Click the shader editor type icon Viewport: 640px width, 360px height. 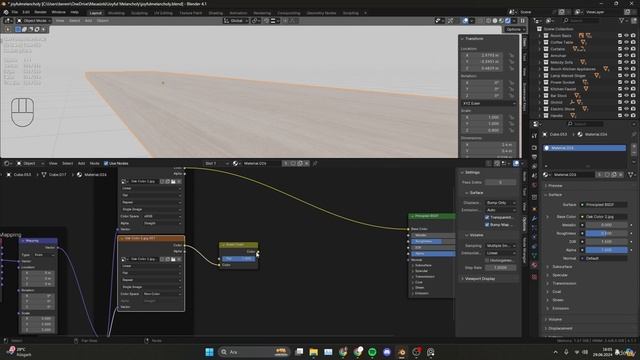click(7, 163)
